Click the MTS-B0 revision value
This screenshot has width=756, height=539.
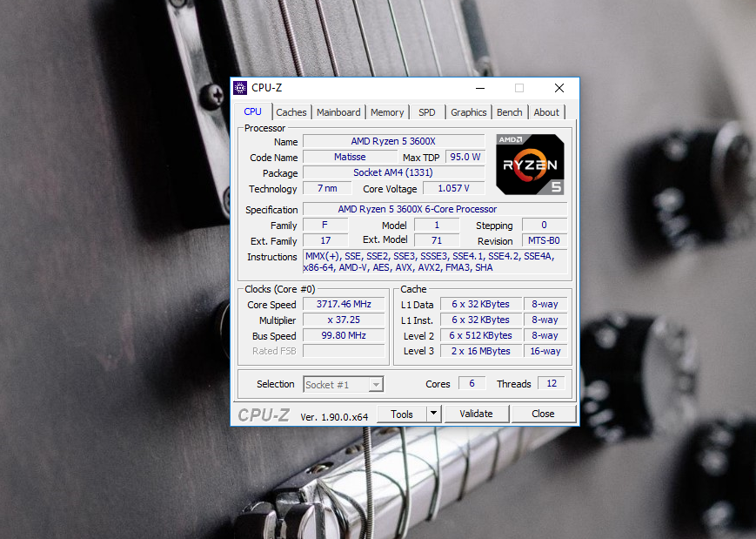coord(545,240)
